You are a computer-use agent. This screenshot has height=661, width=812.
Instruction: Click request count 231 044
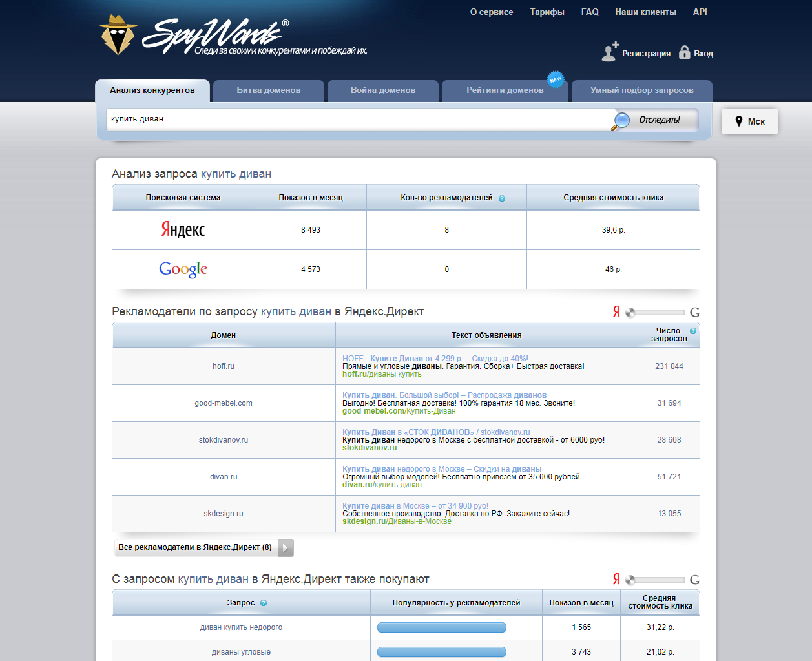point(669,366)
